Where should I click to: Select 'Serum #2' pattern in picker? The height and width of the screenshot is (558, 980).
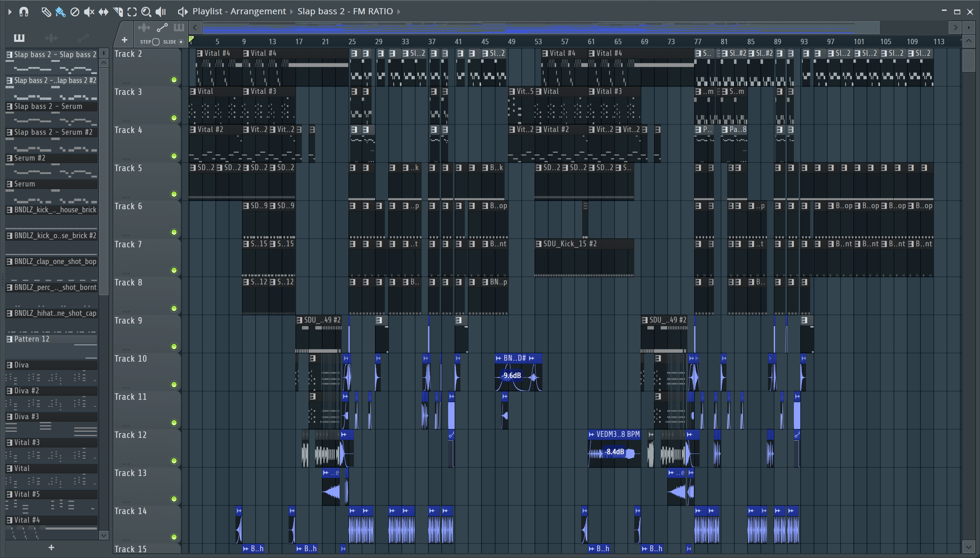pyautogui.click(x=51, y=158)
